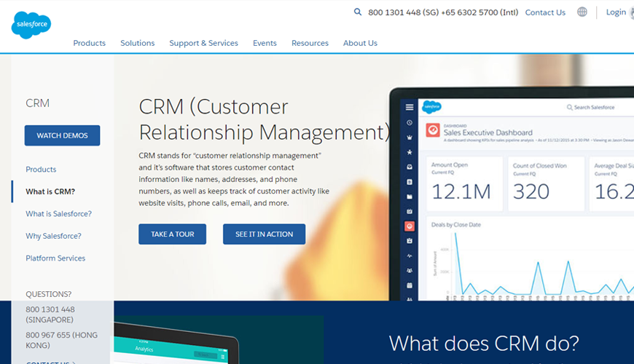Open the globe region selector icon
634x364 pixels.
click(x=582, y=12)
